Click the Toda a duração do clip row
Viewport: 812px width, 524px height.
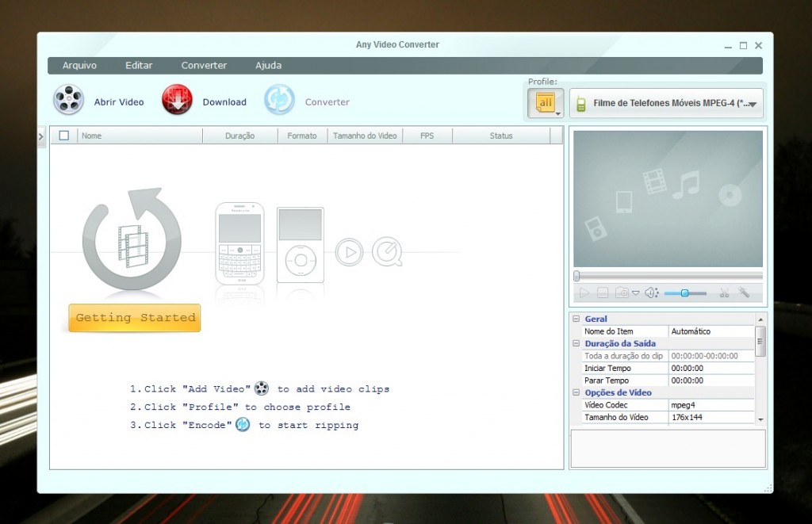click(x=668, y=356)
